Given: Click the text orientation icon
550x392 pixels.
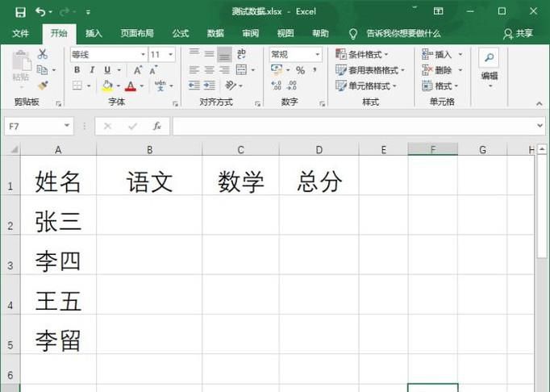Looking at the screenshot, I should coord(231,85).
